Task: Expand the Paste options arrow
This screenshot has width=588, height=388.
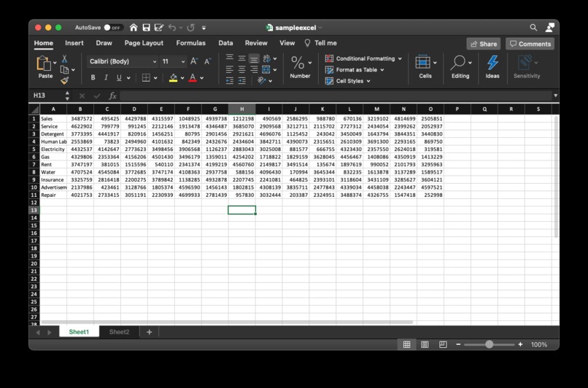Action: point(55,63)
